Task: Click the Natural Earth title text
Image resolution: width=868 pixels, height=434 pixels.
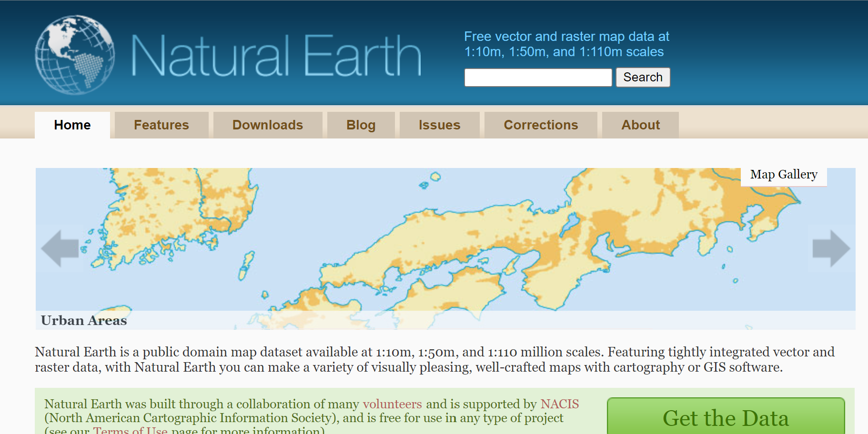Action: click(276, 56)
